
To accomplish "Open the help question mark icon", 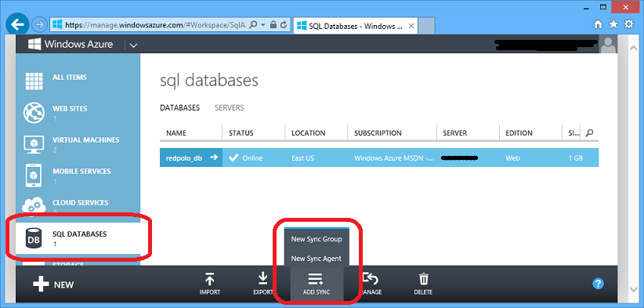I will click(598, 284).
